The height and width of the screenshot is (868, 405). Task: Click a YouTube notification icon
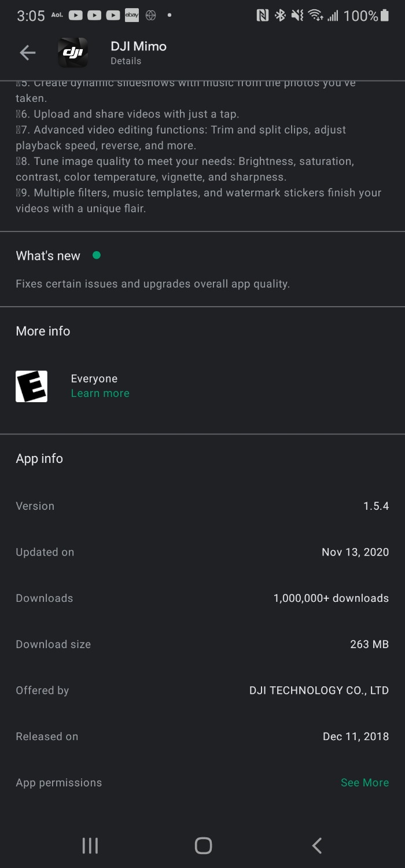pyautogui.click(x=75, y=15)
